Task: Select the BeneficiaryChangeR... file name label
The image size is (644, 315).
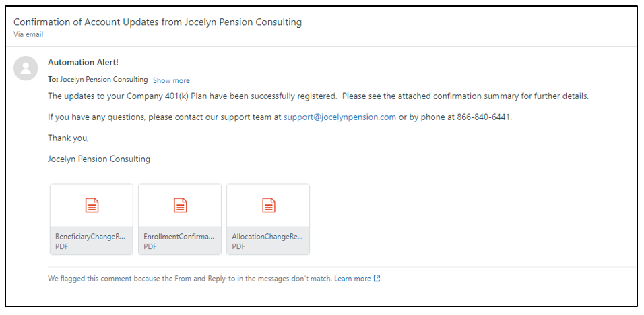Action: (92, 237)
